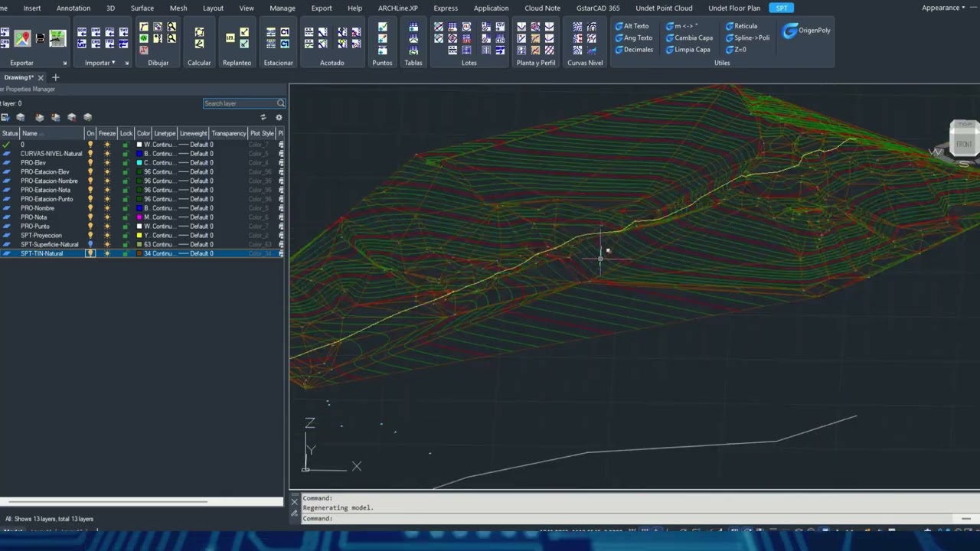The image size is (980, 551).
Task: Run the Cambia Capa tool
Action: pos(689,37)
